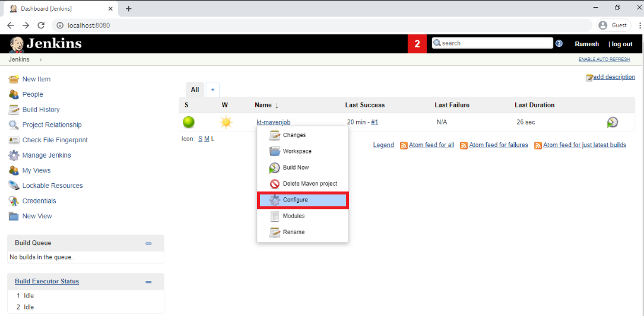This screenshot has height=316, width=644.
Task: Click the Manage Jenkins gear icon
Action: pos(14,155)
